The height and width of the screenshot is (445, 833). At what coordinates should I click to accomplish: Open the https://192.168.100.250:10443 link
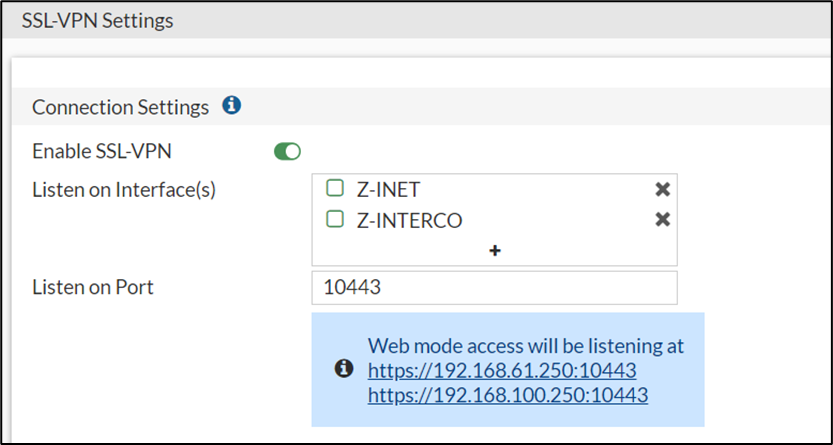pos(507,395)
